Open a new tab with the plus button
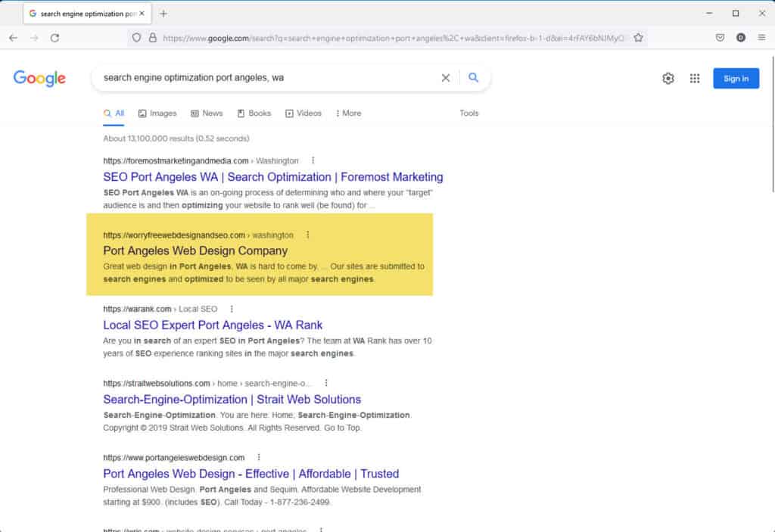Screen dimensions: 775x532 point(163,14)
